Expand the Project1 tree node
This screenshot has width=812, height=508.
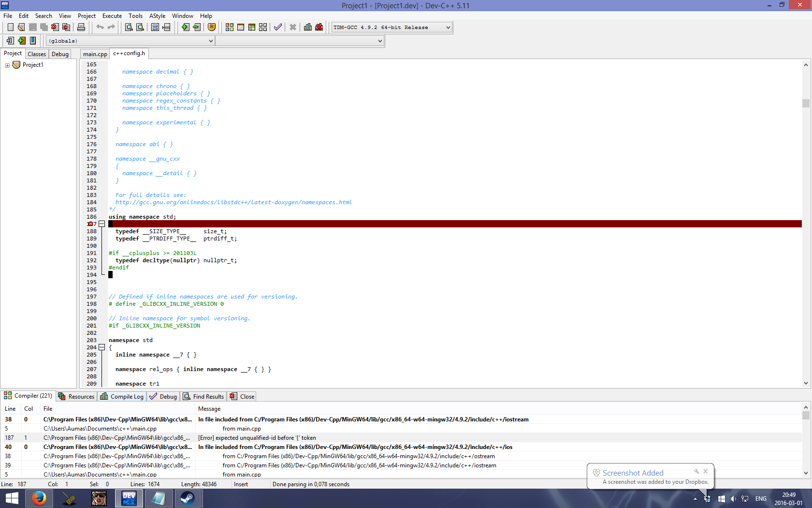pos(7,65)
